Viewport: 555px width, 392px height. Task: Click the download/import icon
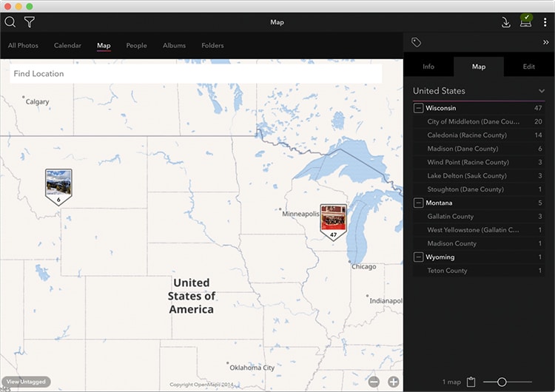tap(506, 22)
